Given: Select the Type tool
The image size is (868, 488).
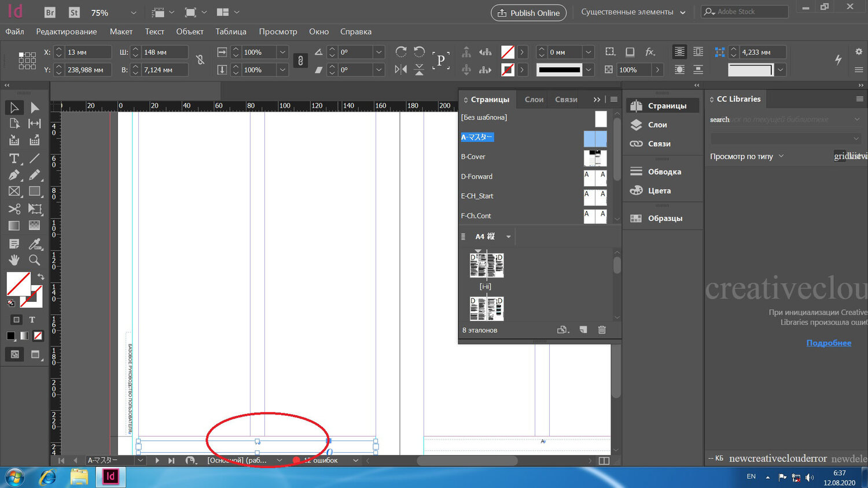Looking at the screenshot, I should click(x=14, y=158).
